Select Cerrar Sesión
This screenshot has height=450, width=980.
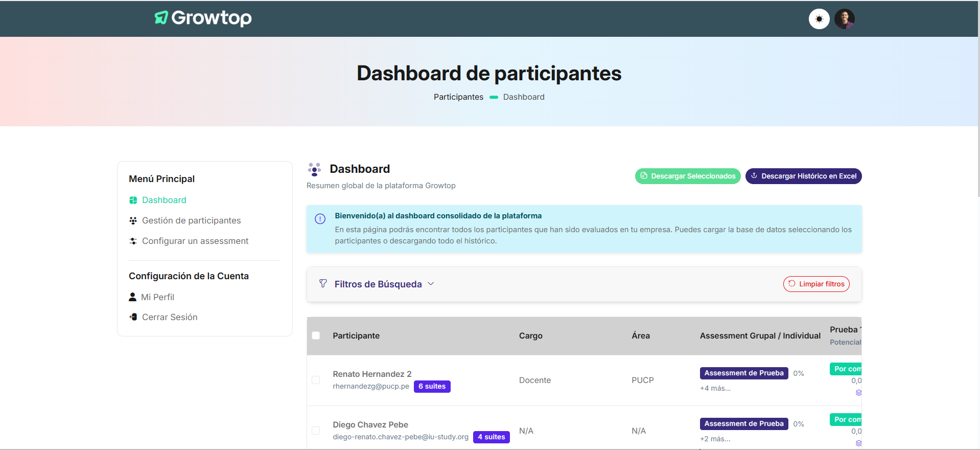pos(170,317)
